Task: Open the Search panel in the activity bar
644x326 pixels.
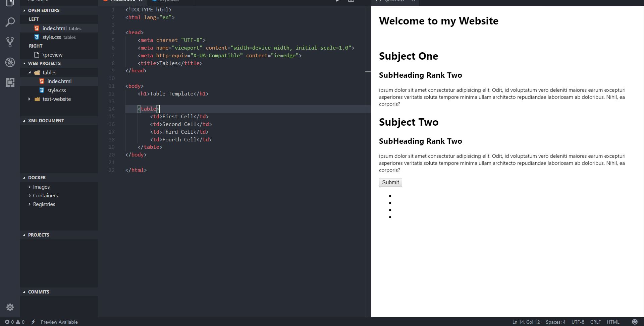Action: click(10, 22)
